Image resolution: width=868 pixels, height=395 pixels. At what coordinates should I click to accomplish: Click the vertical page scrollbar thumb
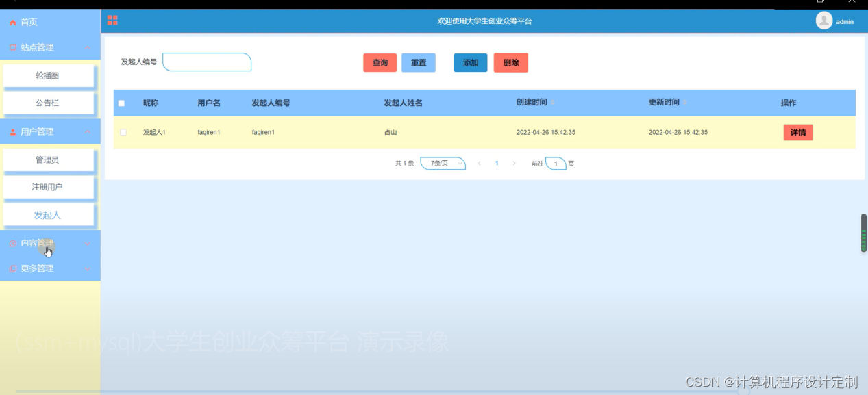tap(864, 233)
